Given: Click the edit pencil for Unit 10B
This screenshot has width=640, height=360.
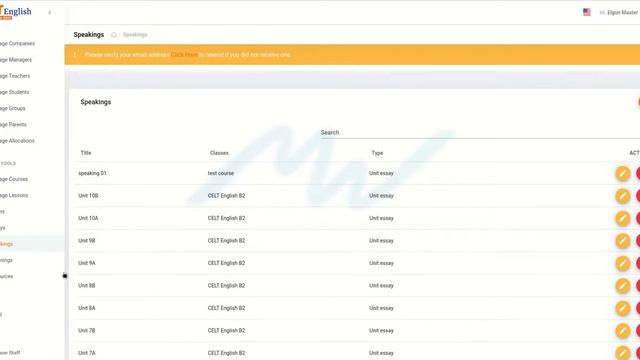Looking at the screenshot, I should coord(622,196).
